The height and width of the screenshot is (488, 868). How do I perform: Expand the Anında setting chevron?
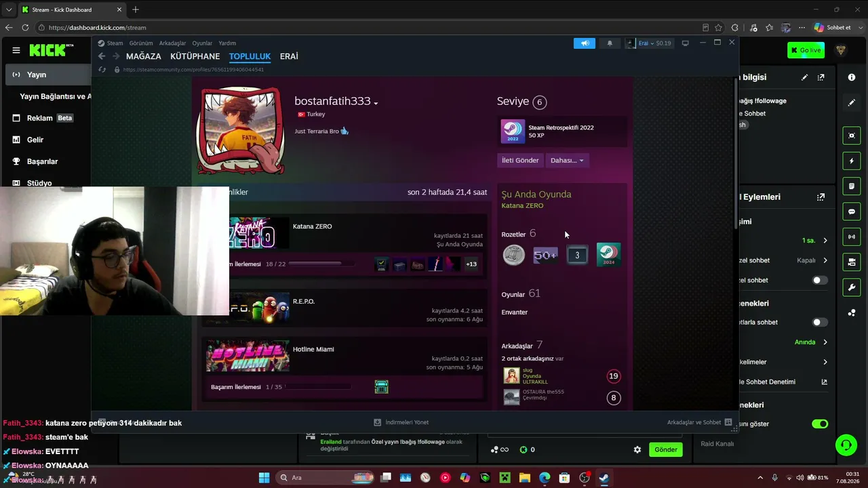point(825,342)
